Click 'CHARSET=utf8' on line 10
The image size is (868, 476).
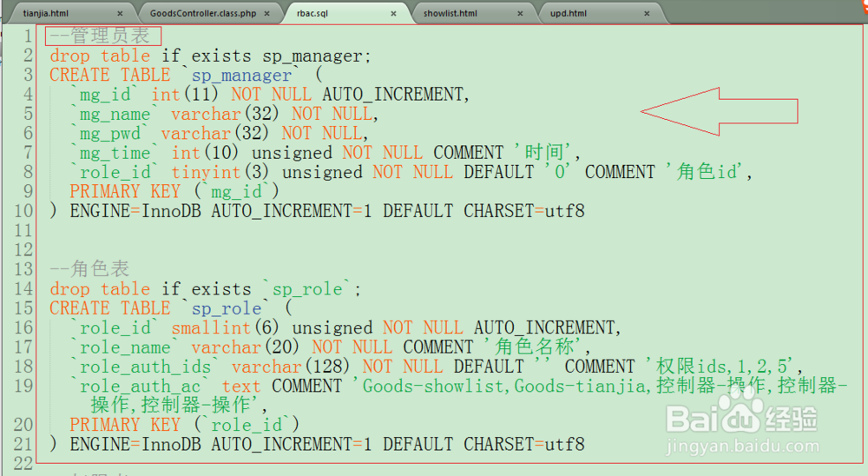tap(524, 211)
